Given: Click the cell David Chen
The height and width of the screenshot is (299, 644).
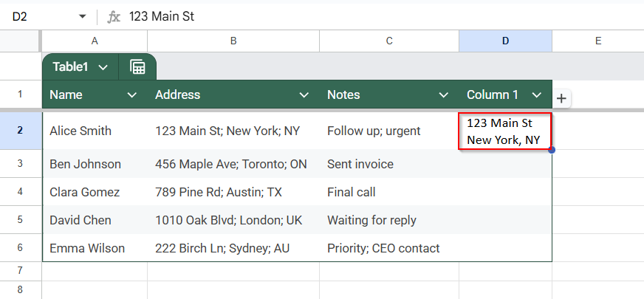Looking at the screenshot, I should coord(95,220).
